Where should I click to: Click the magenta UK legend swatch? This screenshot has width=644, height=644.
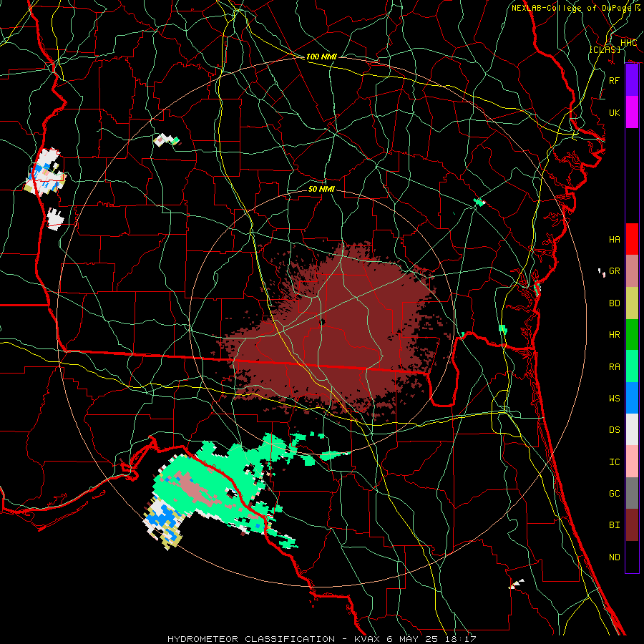pyautogui.click(x=632, y=112)
